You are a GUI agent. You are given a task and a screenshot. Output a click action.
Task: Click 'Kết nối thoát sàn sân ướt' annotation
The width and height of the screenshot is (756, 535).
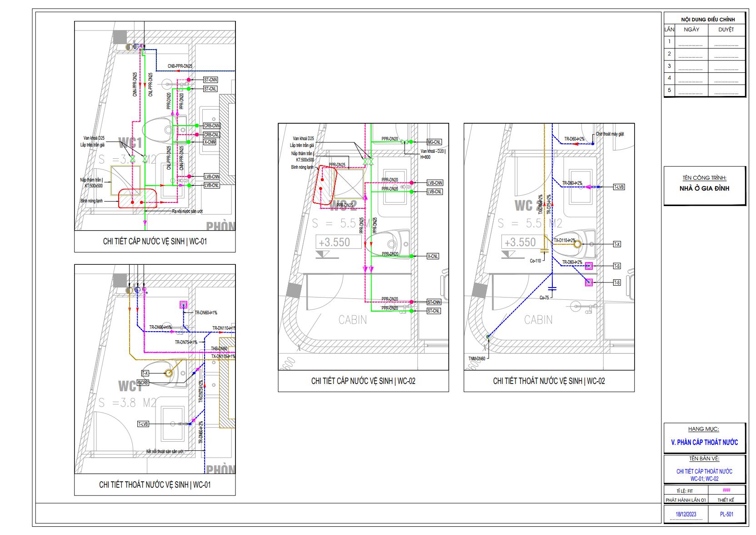coord(165,451)
